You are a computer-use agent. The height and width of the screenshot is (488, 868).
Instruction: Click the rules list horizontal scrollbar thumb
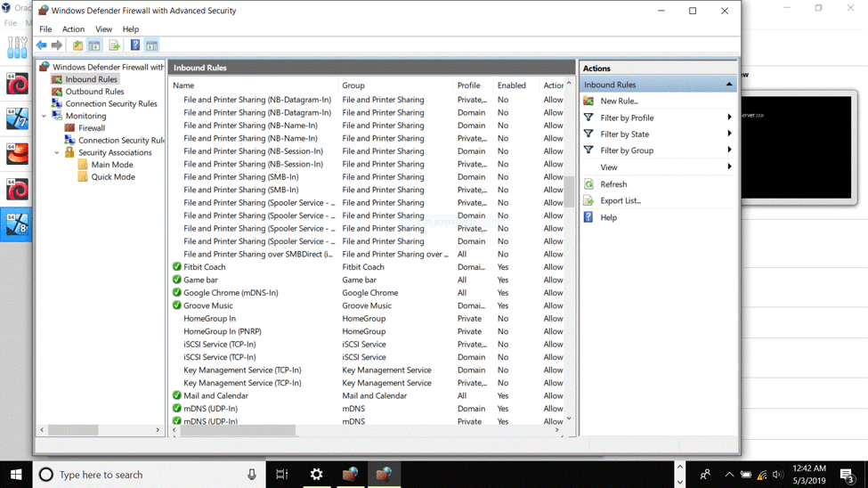pos(238,430)
